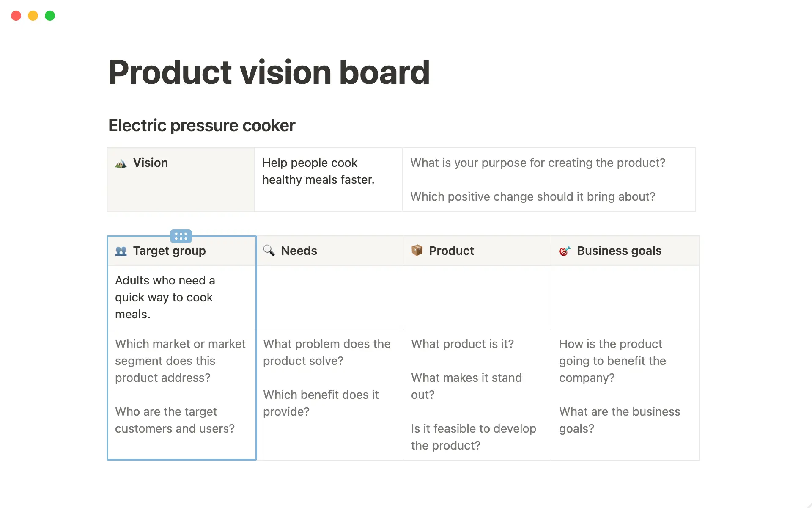Click the Electric pressure cooker subtitle

tap(202, 125)
